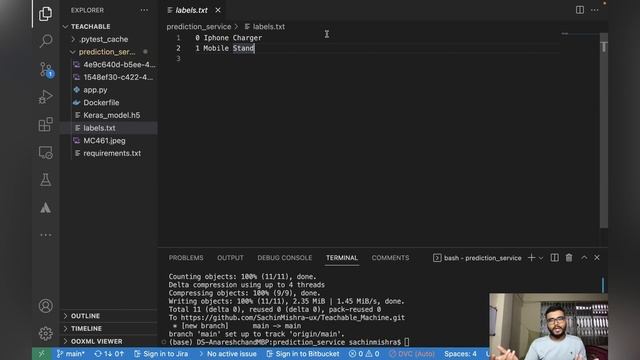Open the Dockerfile in explorer
The width and height of the screenshot is (640, 360).
click(x=101, y=102)
